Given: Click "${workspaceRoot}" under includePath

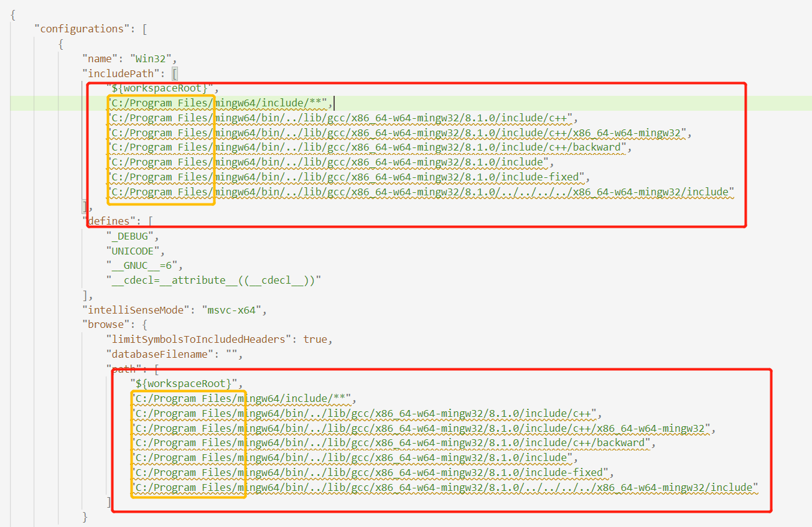Looking at the screenshot, I should 159,88.
